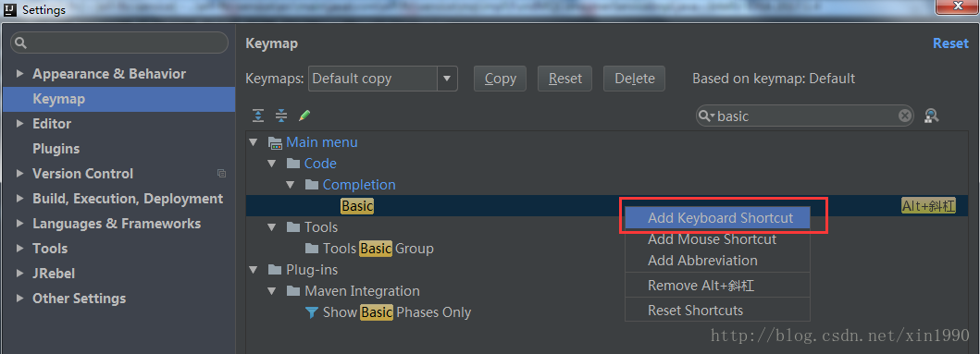980x354 pixels.
Task: Click the Show Basic Phases Only filter icon
Action: (311, 312)
